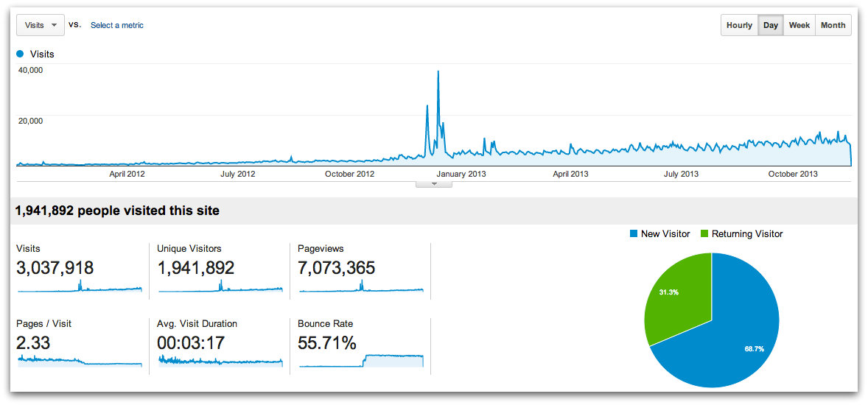Click the Pages / Visit sparkline
This screenshot has height=405, width=868.
click(80, 360)
